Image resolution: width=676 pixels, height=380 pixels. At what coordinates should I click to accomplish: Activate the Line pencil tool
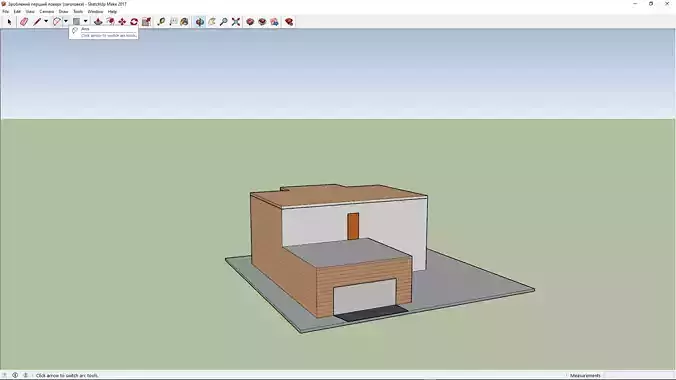[37, 22]
